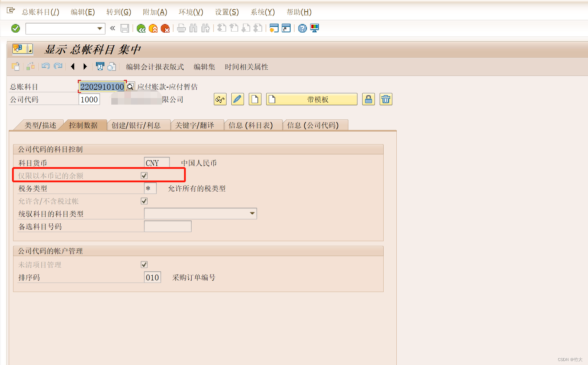Open the 系统(Y) menu
This screenshot has height=365, width=588.
262,12
